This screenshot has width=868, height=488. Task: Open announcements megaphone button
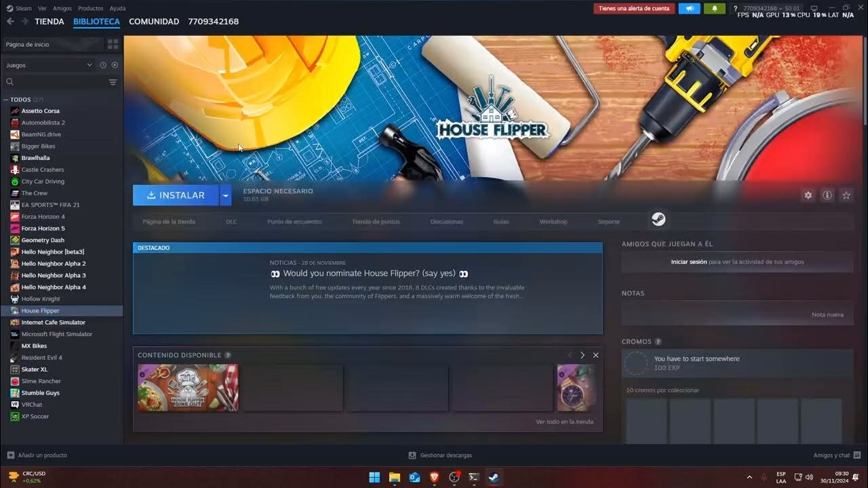[x=689, y=8]
